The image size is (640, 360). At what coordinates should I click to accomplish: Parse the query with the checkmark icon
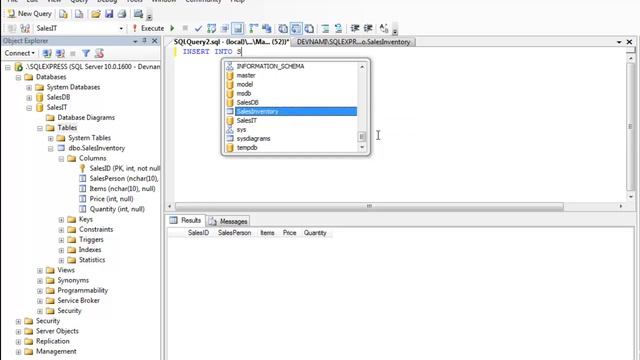(198, 28)
